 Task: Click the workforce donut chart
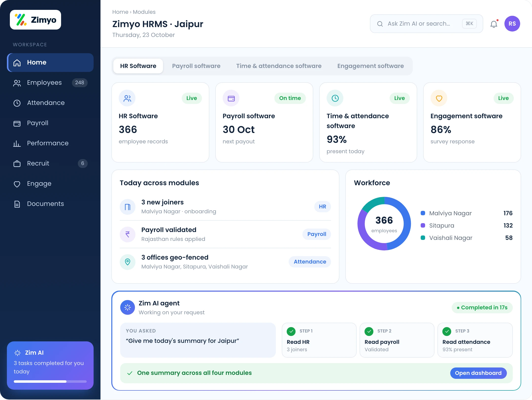coord(384,224)
